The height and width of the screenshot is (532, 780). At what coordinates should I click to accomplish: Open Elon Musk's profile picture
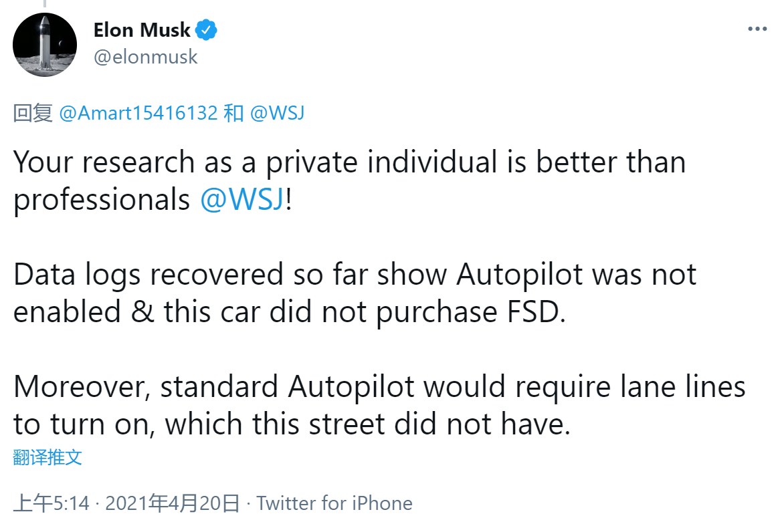[x=45, y=45]
